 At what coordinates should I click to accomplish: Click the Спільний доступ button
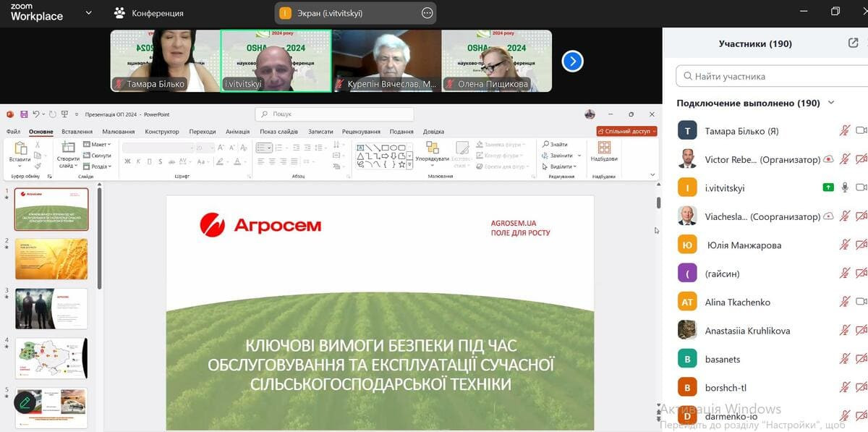[626, 132]
